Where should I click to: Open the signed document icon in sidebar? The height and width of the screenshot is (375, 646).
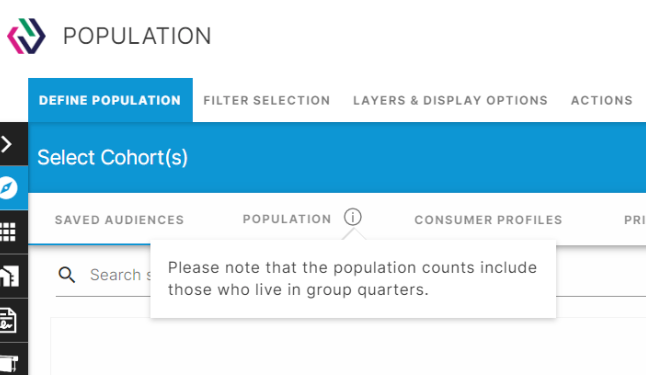pos(8,320)
